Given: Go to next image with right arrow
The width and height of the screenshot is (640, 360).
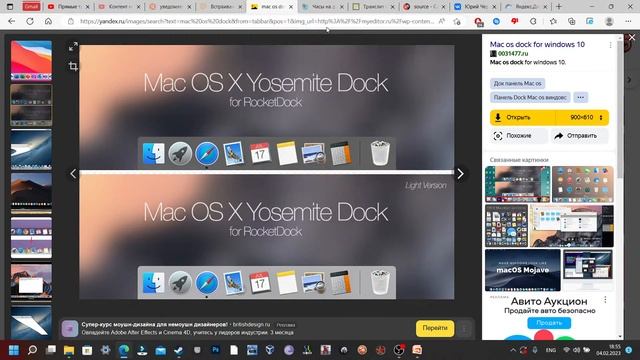Looking at the screenshot, I should (460, 174).
